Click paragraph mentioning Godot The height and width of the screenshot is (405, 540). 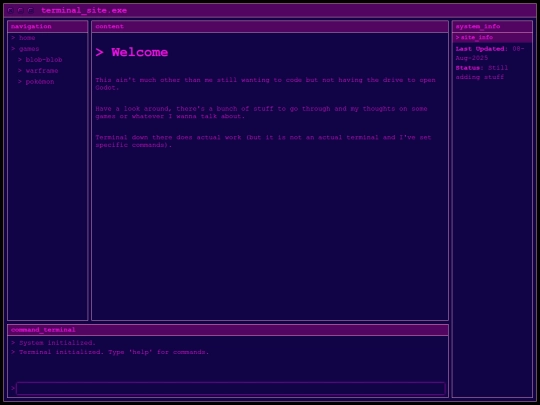pos(266,84)
